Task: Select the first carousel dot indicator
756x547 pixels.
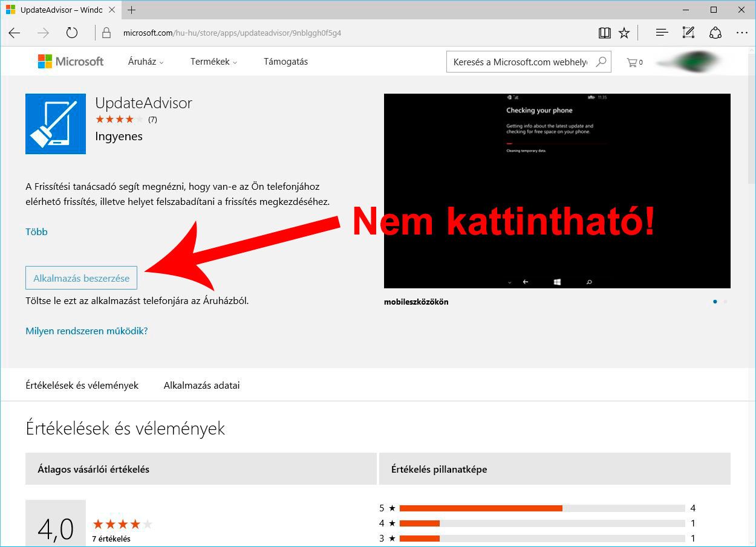Action: [715, 302]
